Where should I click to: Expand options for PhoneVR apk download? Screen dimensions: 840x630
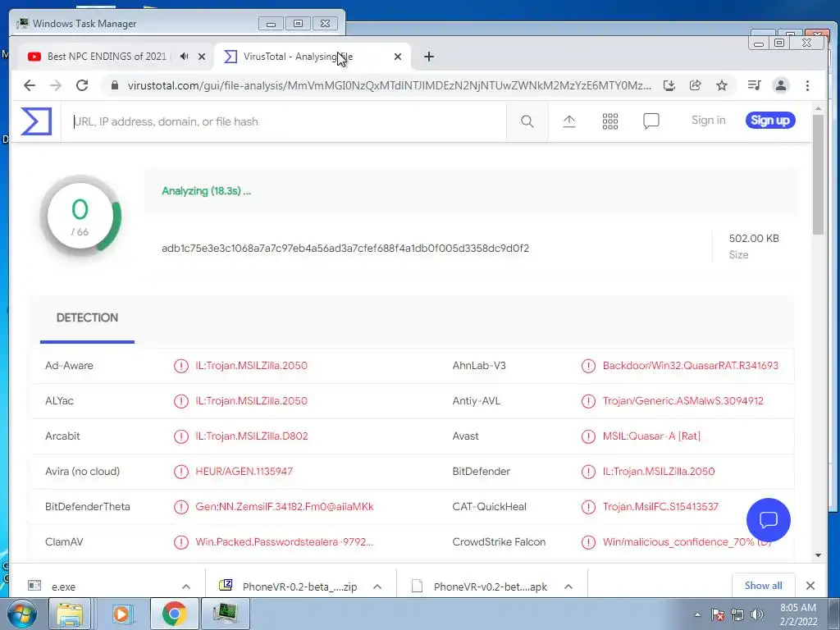[x=568, y=587]
